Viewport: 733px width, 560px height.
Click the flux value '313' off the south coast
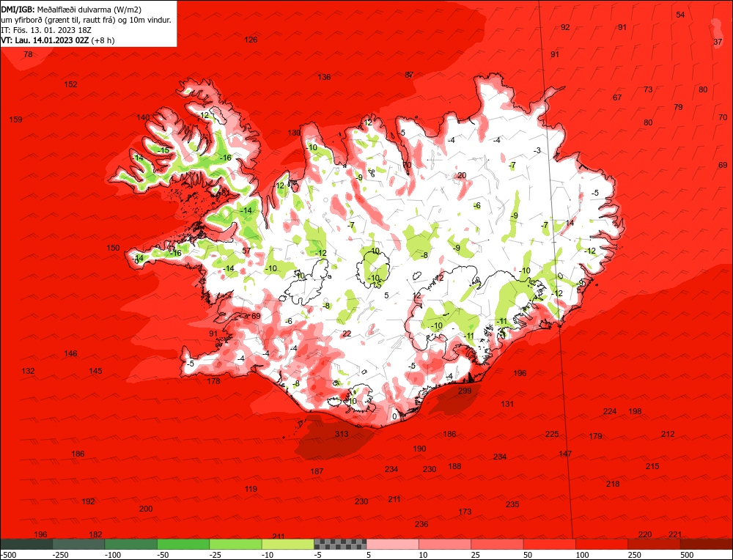pyautogui.click(x=342, y=434)
